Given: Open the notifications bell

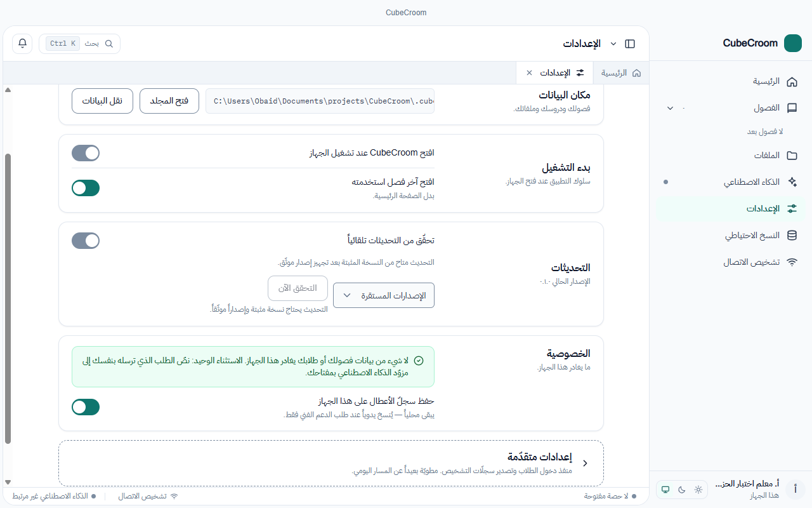Looking at the screenshot, I should point(22,43).
